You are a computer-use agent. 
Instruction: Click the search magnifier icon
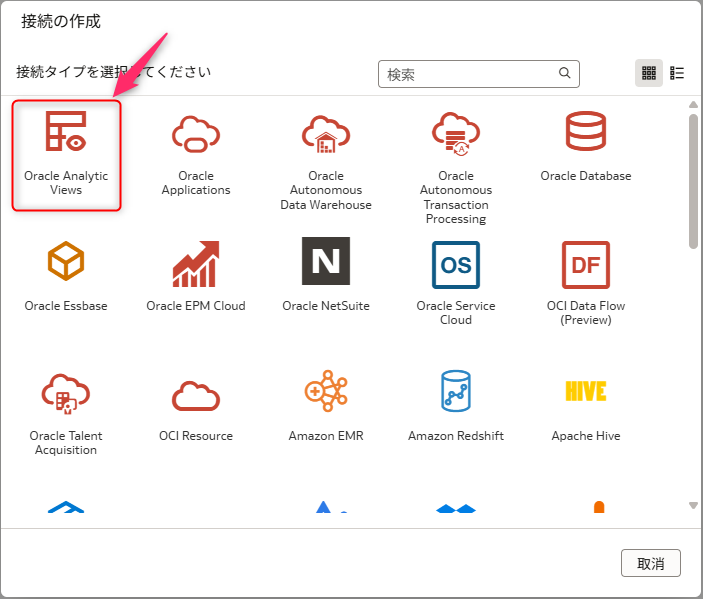click(x=564, y=73)
